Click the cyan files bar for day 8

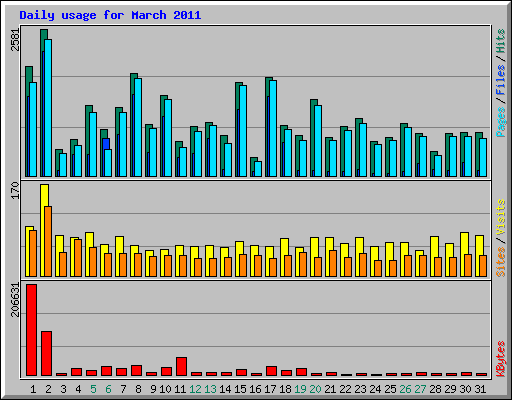[138, 127]
